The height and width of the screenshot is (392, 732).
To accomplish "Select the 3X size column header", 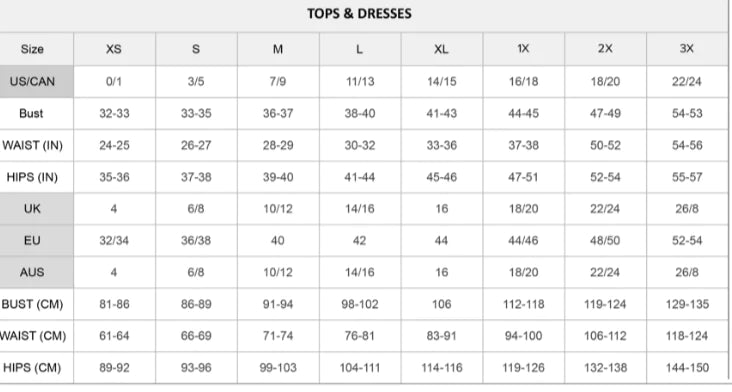I will (x=687, y=49).
